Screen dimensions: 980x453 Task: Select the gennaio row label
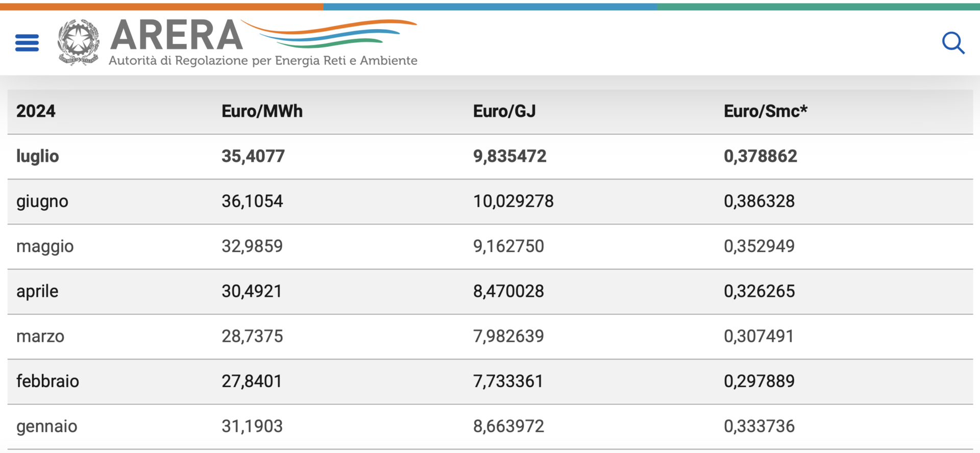tap(47, 426)
